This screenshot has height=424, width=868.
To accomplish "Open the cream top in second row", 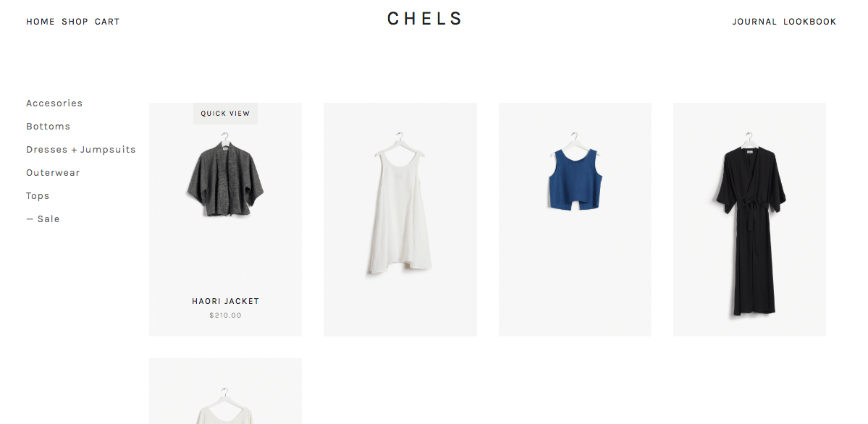I will [x=225, y=391].
